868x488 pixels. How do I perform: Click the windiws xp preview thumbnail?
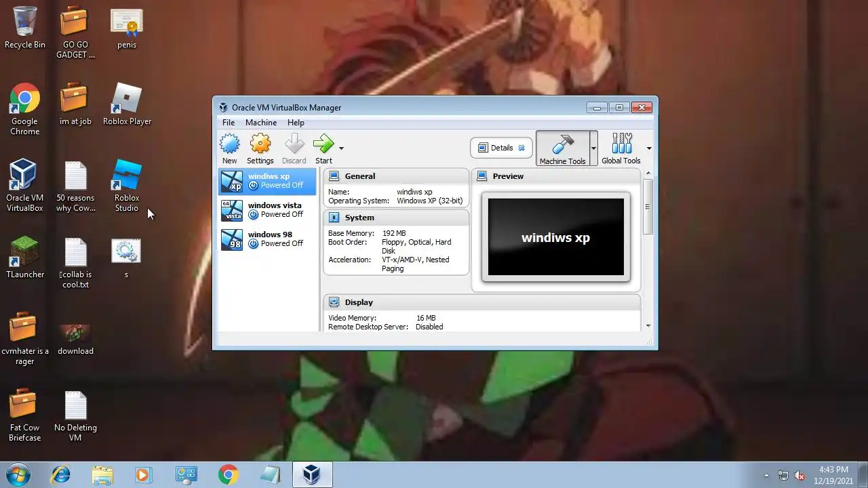coord(556,237)
